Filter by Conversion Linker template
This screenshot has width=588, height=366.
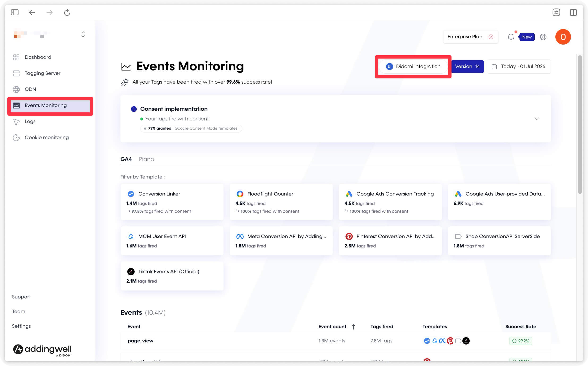pos(172,202)
